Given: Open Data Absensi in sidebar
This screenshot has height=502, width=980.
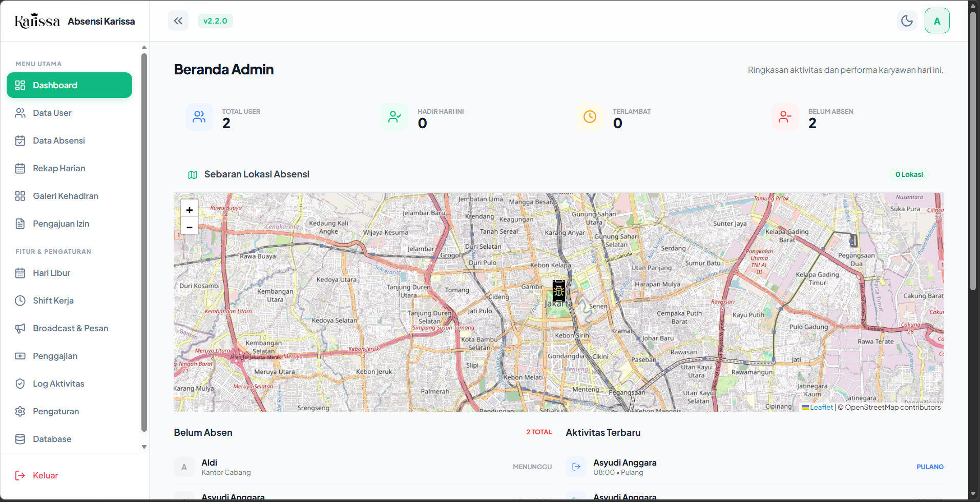Looking at the screenshot, I should (x=69, y=140).
